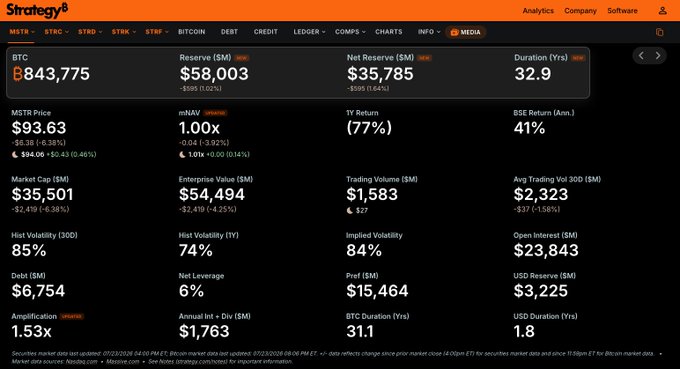The image size is (680, 369).
Task: Click Avg Trading Vol 30D value $2,323
Action: click(541, 194)
